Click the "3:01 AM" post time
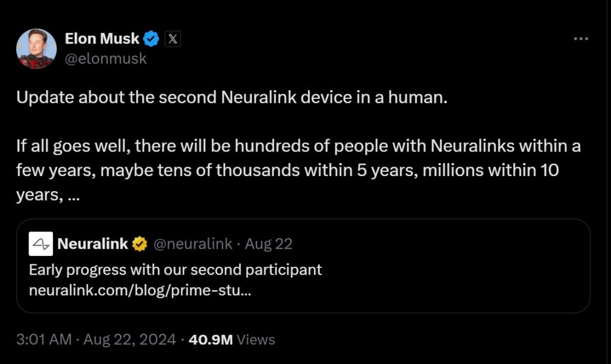This screenshot has height=364, width=611. (44, 340)
